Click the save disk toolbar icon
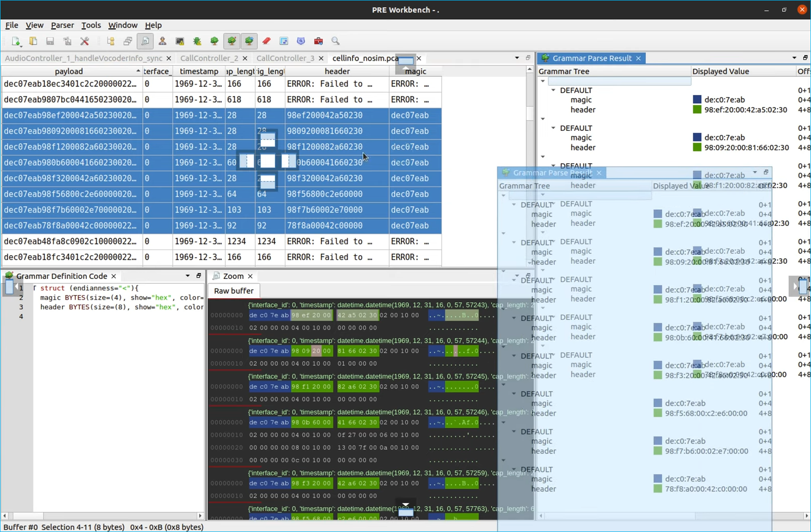 (x=50, y=41)
